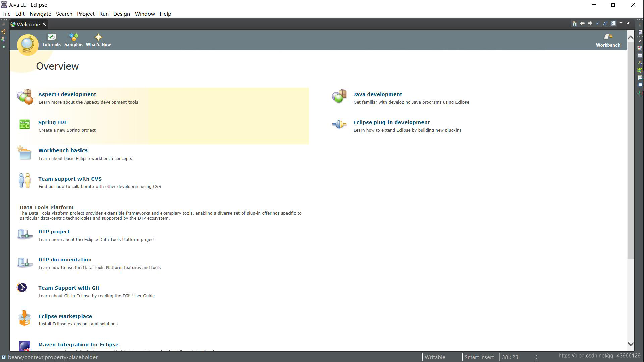Image resolution: width=644 pixels, height=362 pixels.
Task: Click the '38 : 28' cursor position
Action: [x=510, y=357]
